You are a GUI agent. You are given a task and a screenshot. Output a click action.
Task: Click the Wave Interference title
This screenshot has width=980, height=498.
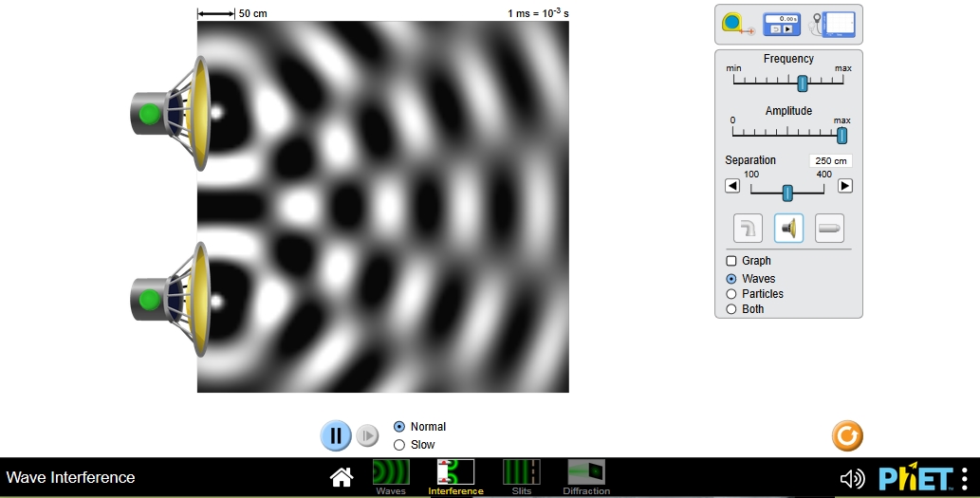[x=70, y=477]
